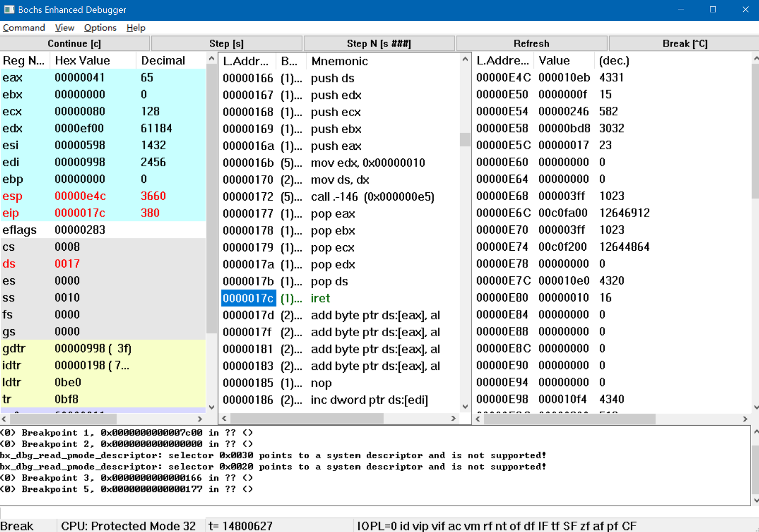Click right arrow of disassembly horizontal scrollbar
Image resolution: width=759 pixels, height=532 pixels.
(x=453, y=418)
